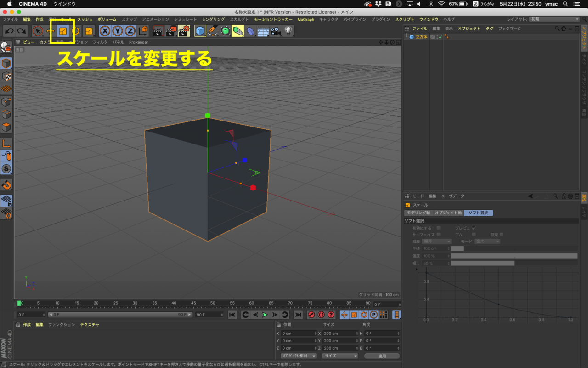Click Record Active Objects red button
Image resolution: width=588 pixels, height=368 pixels.
click(311, 315)
